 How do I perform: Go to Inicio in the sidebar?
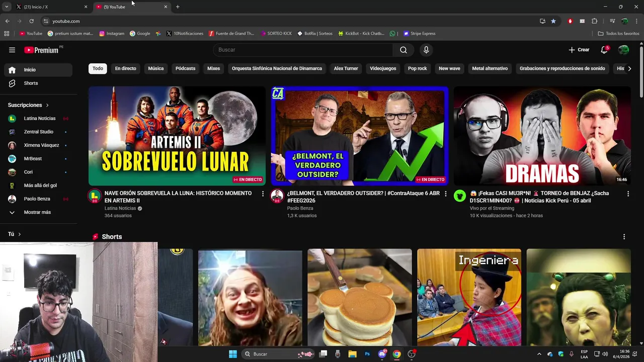(x=38, y=70)
